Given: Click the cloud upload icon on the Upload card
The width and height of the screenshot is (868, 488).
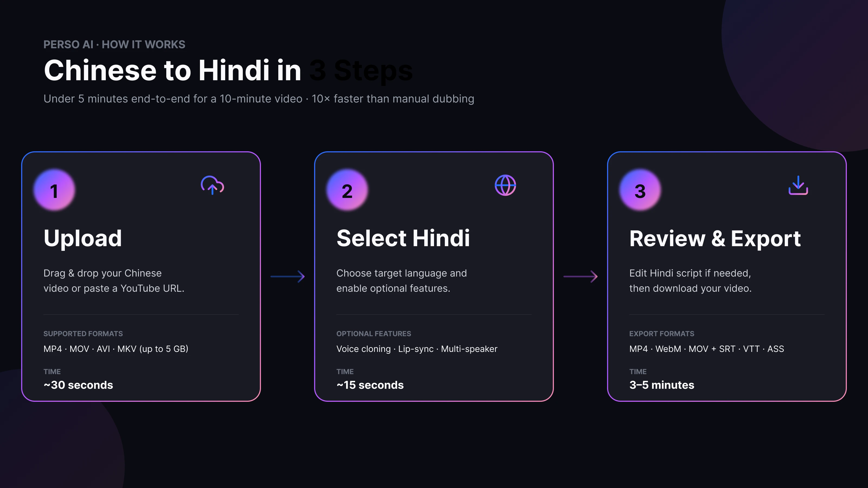Looking at the screenshot, I should [212, 185].
